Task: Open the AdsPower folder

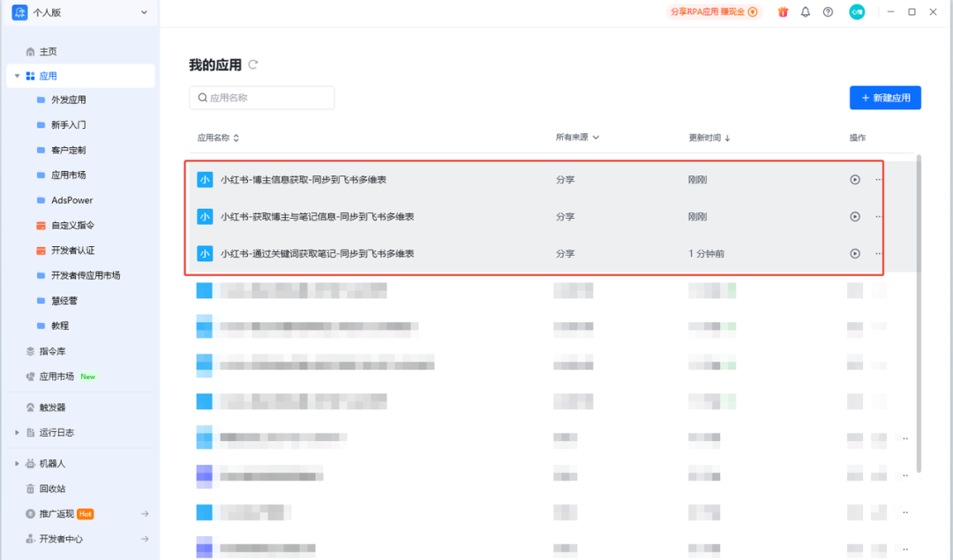Action: point(71,200)
